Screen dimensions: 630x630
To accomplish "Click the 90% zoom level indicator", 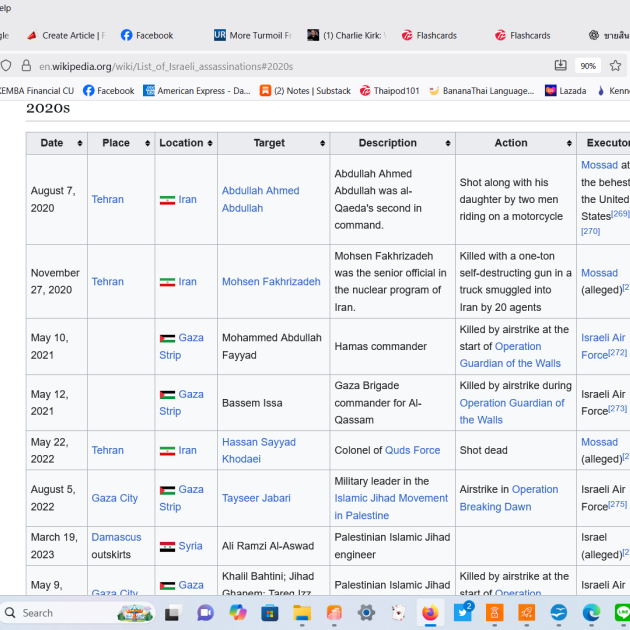I will pyautogui.click(x=589, y=66).
